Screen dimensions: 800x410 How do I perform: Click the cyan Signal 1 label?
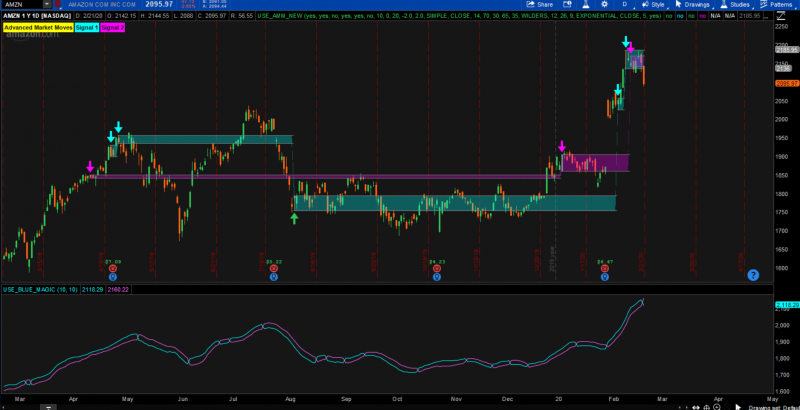click(87, 27)
